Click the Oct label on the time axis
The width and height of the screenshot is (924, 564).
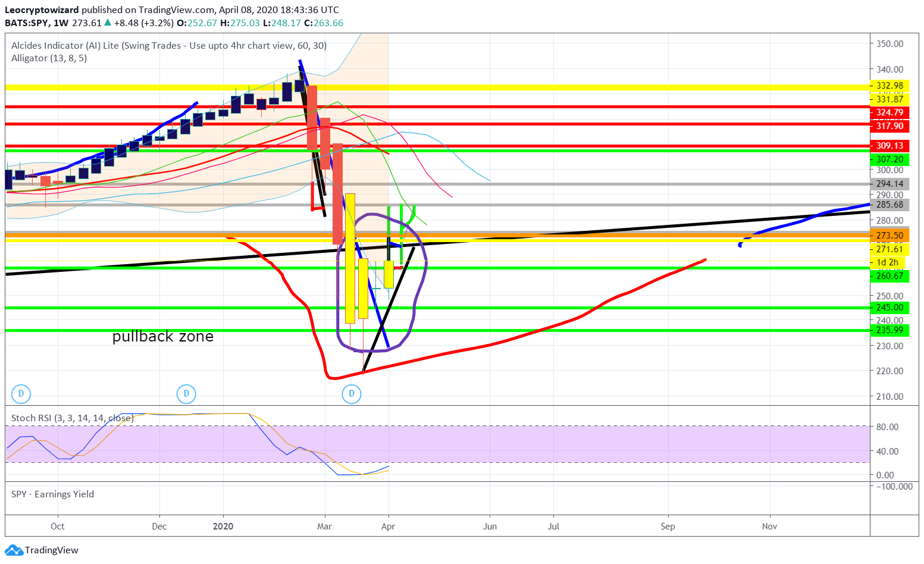(58, 527)
